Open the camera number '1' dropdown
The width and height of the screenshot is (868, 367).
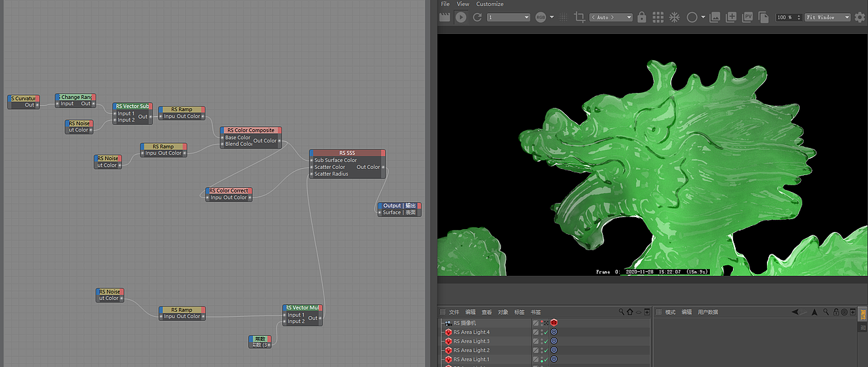tap(509, 17)
